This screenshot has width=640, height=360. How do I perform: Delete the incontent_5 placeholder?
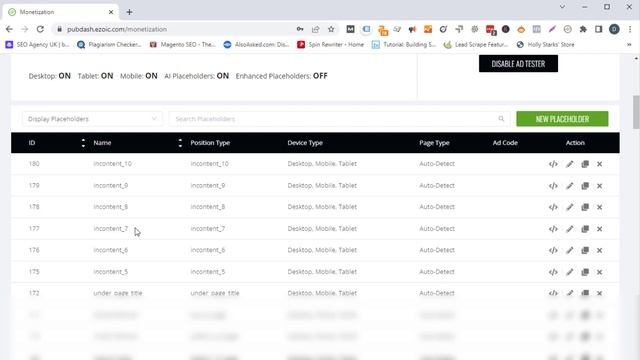600,272
